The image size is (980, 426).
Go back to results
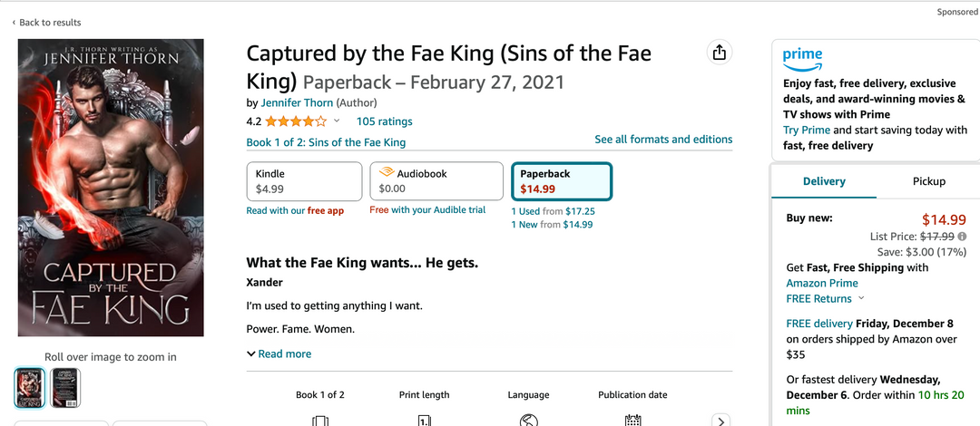tap(47, 23)
